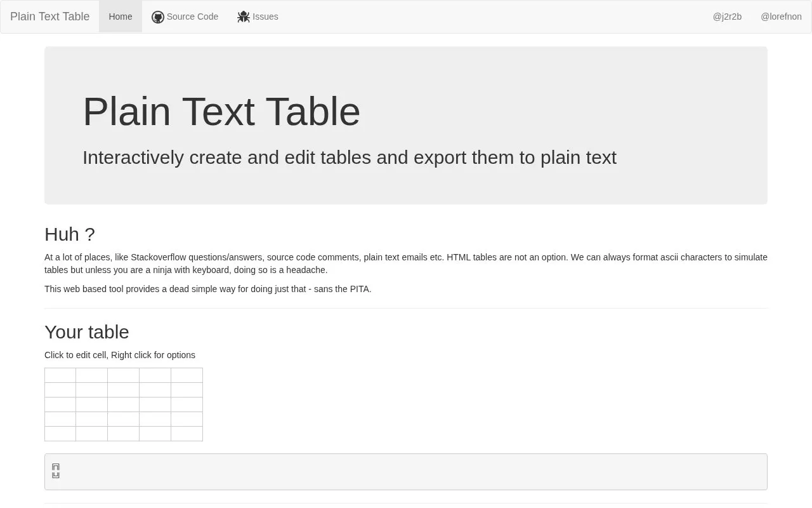Open the Home tab
This screenshot has width=812, height=508.
pos(121,17)
